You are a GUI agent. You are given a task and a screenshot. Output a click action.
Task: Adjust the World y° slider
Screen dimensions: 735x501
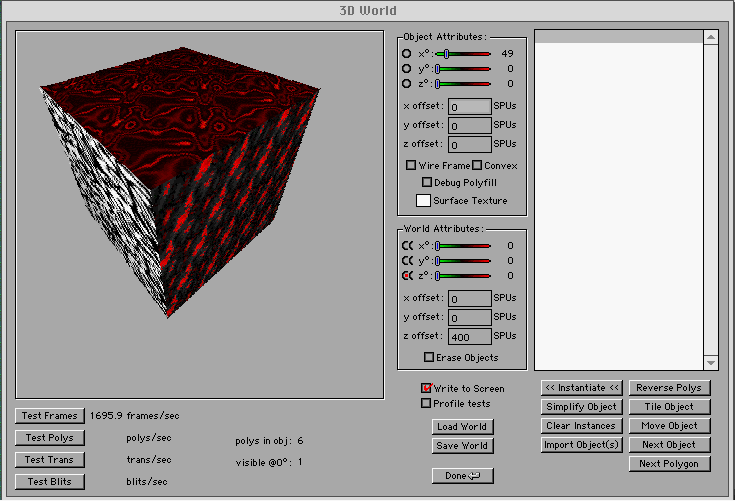coord(463,261)
